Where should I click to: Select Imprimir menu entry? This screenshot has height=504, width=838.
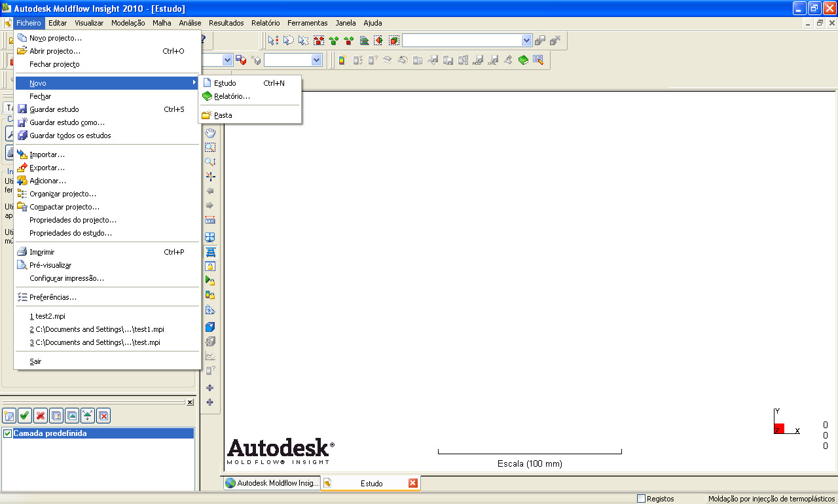(x=107, y=252)
